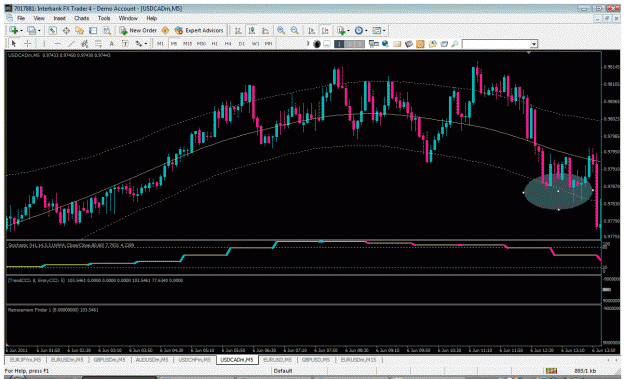Toggle chart Auto Scroll icon
The height and width of the screenshot is (379, 625).
[x=311, y=30]
